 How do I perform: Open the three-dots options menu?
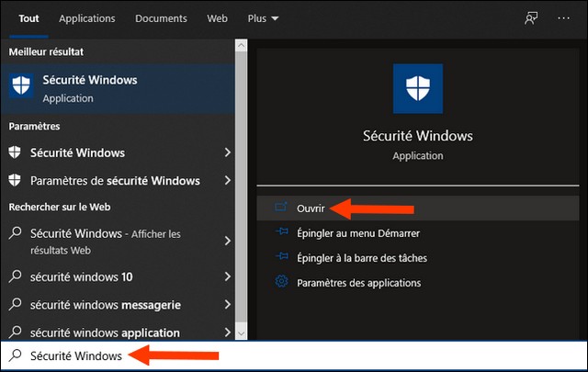click(563, 18)
